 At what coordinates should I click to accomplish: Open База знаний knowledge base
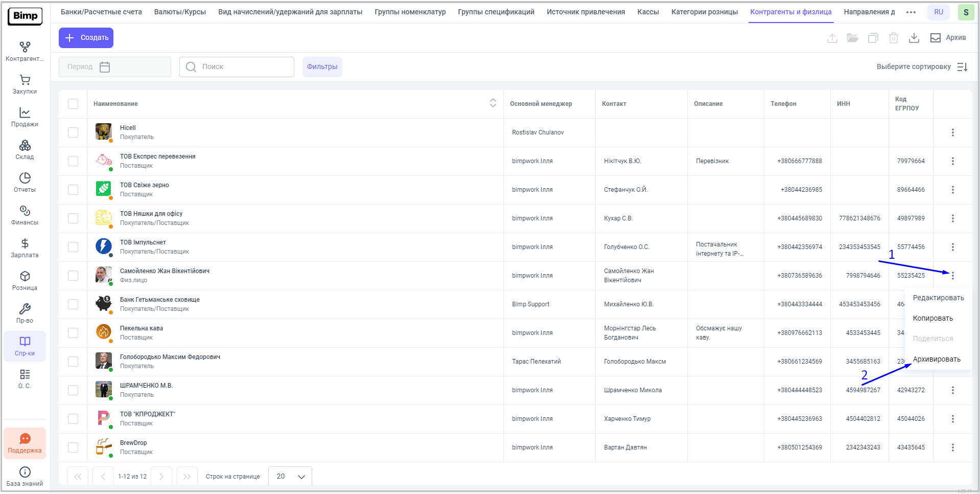[x=25, y=476]
